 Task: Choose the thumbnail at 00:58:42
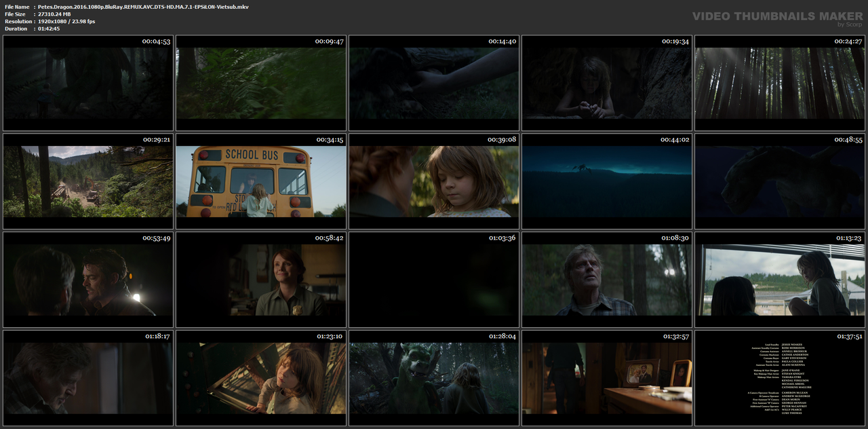coord(261,280)
